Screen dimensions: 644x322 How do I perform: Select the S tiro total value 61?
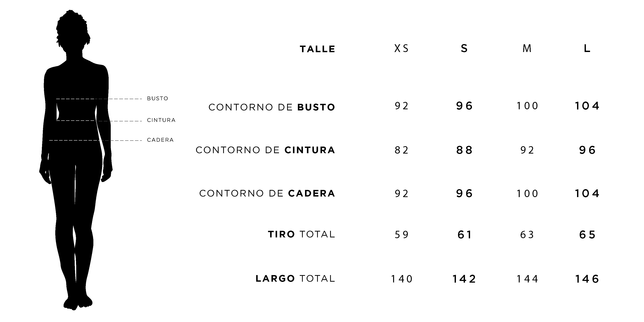(464, 235)
